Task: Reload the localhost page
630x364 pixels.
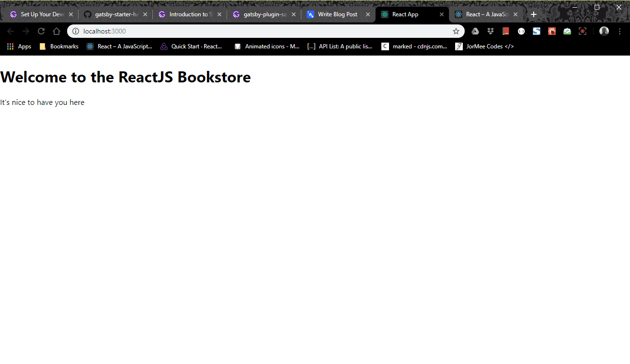Action: (41, 31)
